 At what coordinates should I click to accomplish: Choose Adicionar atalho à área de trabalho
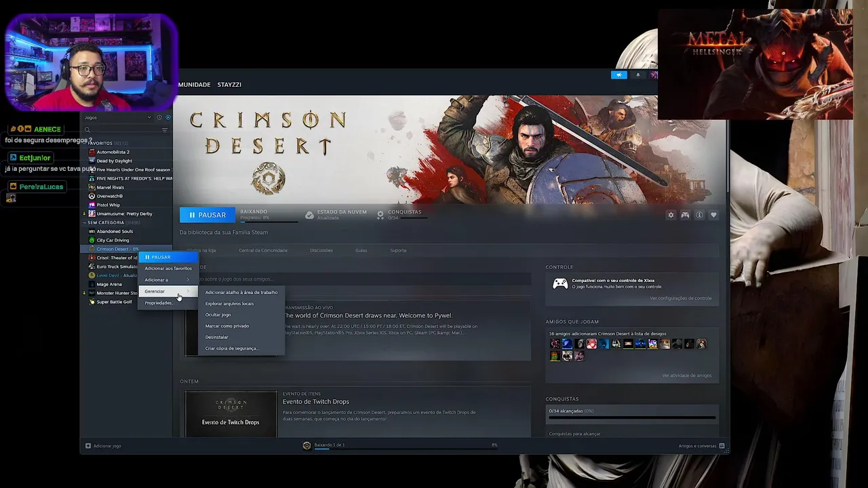241,292
